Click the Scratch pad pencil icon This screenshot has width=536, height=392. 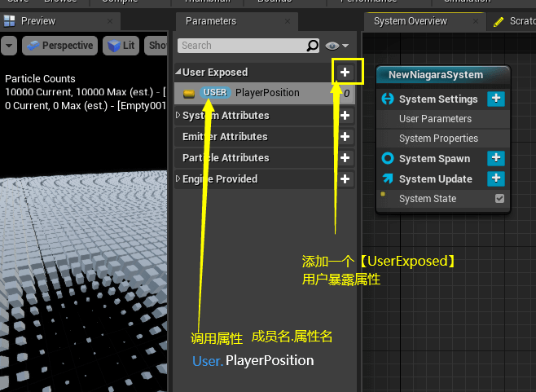pyautogui.click(x=499, y=22)
